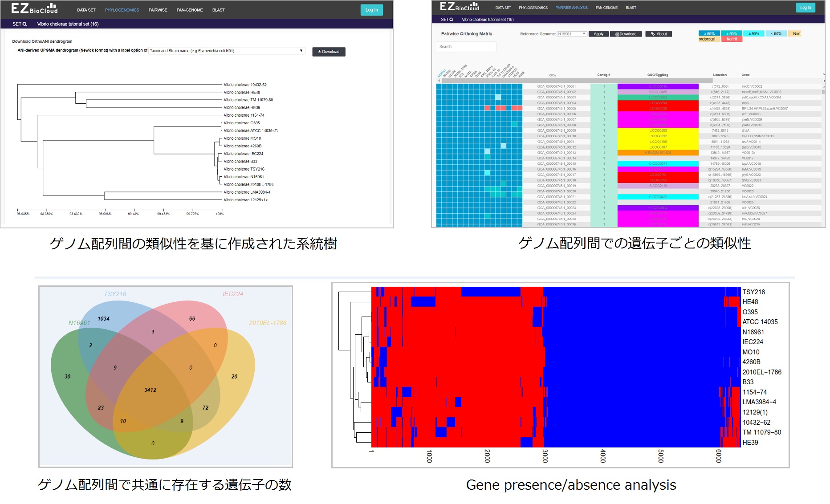
Task: Download the OrthoANI dendrogram Newick file
Action: [x=329, y=52]
